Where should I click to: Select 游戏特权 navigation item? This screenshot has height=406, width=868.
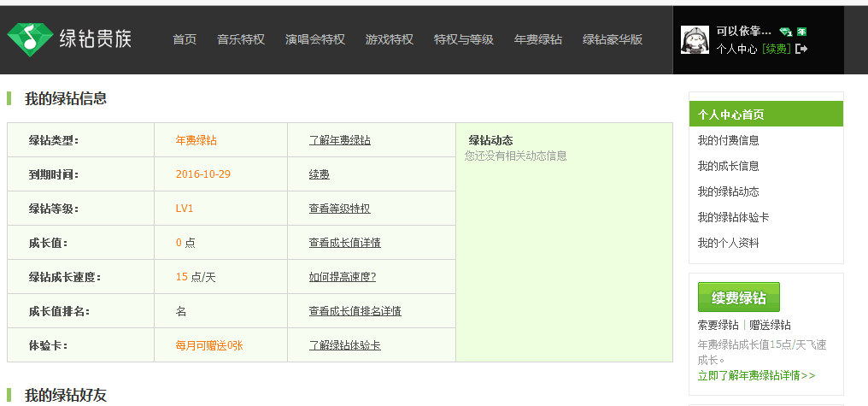coord(390,40)
